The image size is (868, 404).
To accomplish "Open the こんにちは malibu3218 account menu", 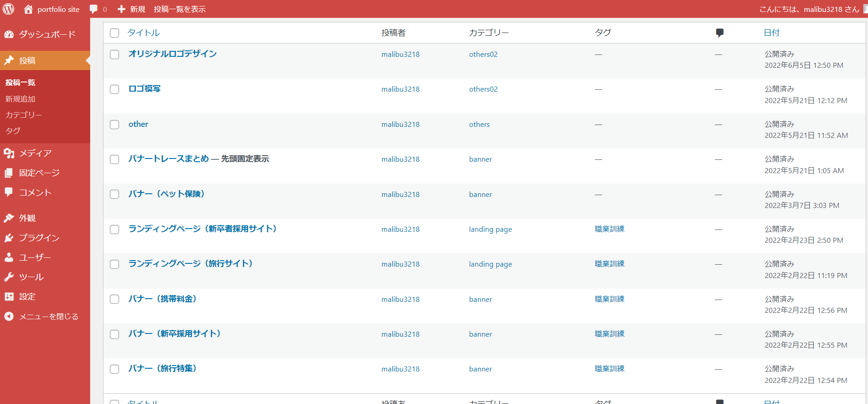I will tap(809, 9).
